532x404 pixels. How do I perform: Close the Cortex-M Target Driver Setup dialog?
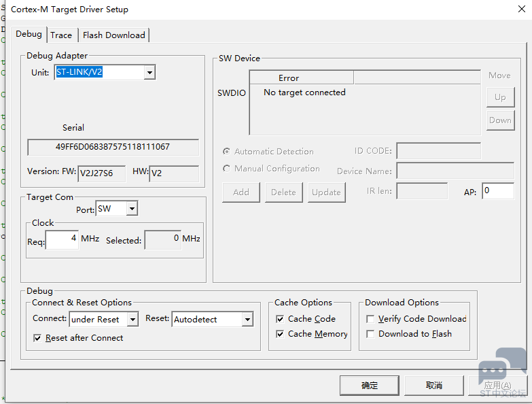(x=516, y=10)
